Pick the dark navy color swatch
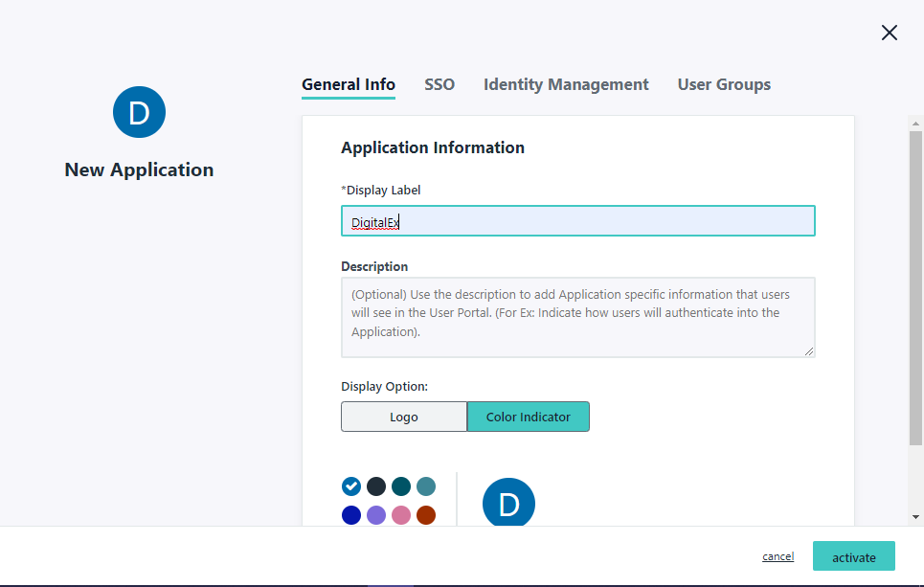Screen dimensions: 924x587 click(x=376, y=486)
